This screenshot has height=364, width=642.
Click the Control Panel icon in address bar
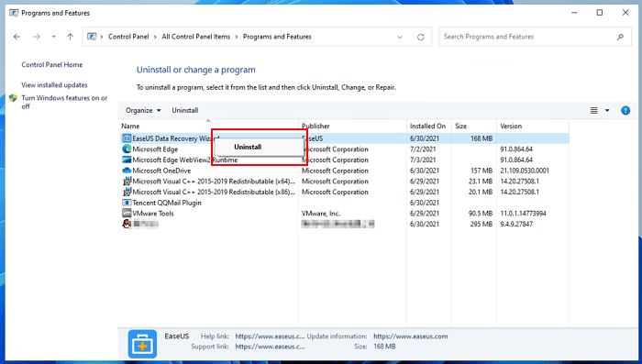tap(92, 37)
